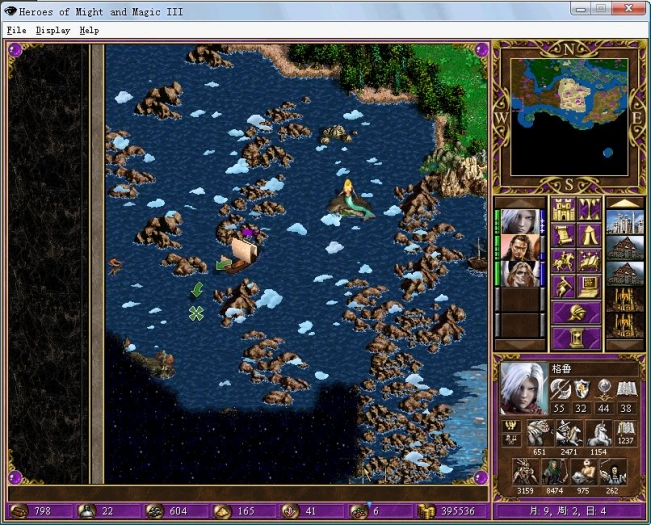Click the attack skill axe icon
The image size is (651, 525).
coord(559,390)
